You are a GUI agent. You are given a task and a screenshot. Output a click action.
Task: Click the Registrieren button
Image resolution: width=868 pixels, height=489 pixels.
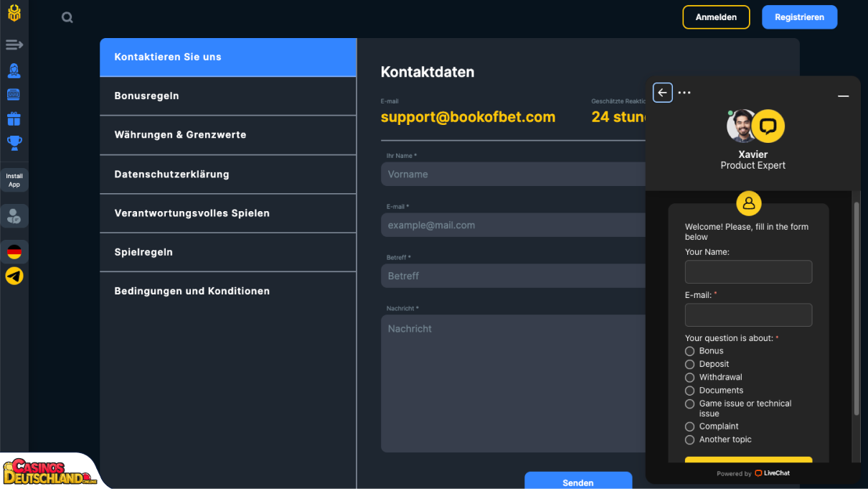[x=799, y=17]
